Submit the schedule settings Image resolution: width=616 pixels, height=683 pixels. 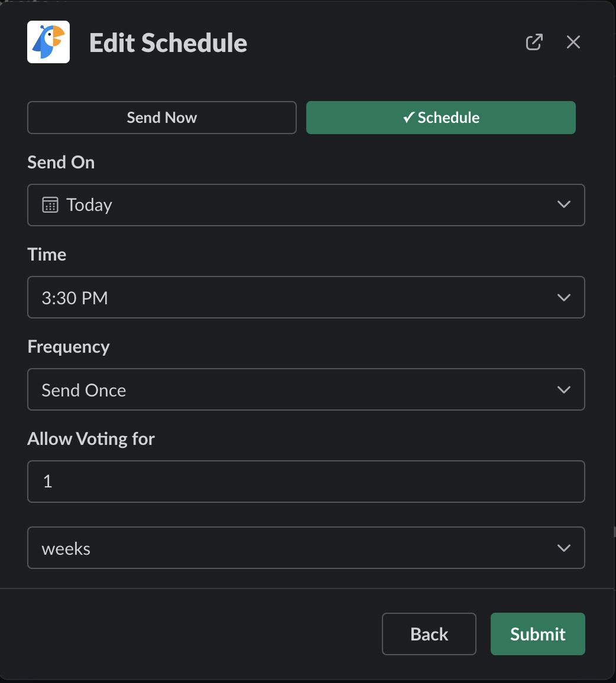537,634
